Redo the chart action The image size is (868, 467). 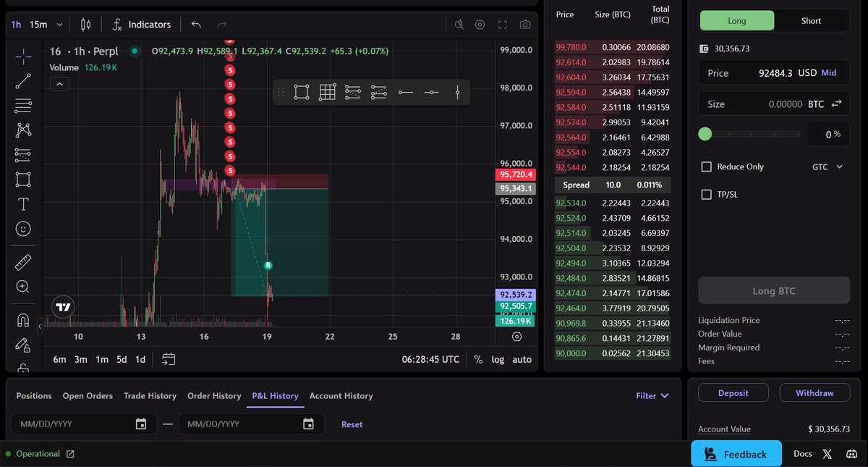(222, 25)
